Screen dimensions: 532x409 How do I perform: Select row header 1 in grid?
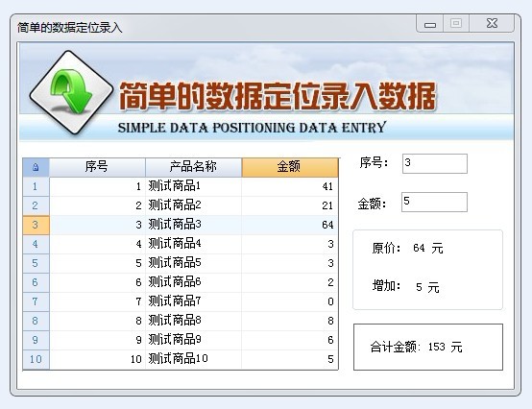(x=36, y=186)
